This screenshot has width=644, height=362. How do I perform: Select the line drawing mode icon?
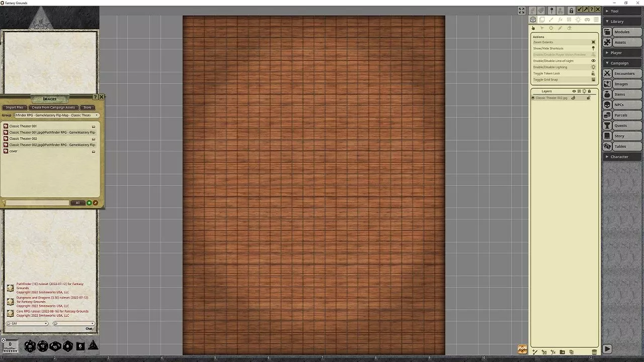point(551,20)
